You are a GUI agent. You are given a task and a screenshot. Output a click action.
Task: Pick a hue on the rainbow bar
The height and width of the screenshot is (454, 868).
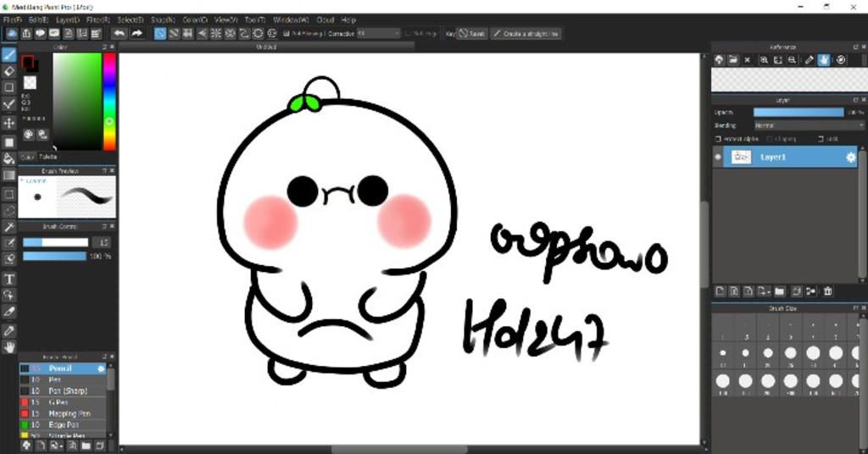pos(109,102)
